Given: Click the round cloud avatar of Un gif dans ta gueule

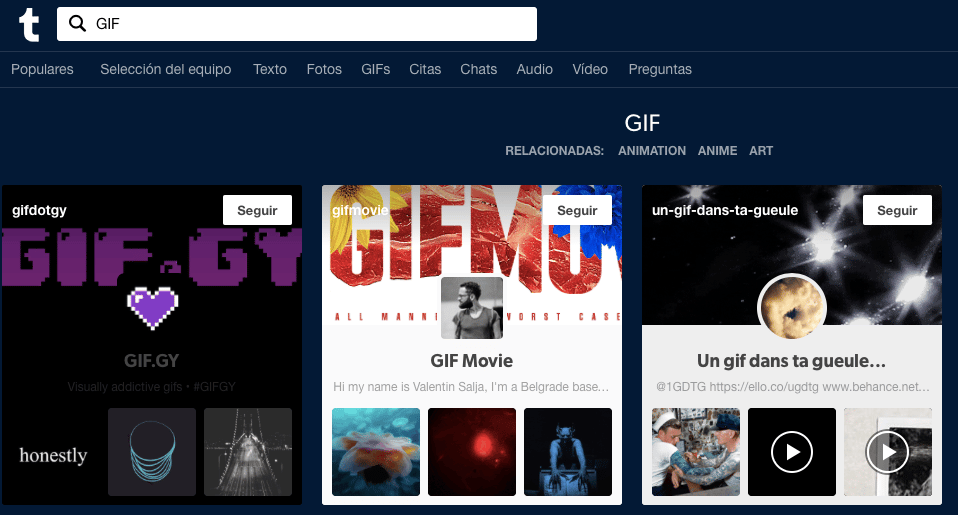Looking at the screenshot, I should click(792, 308).
